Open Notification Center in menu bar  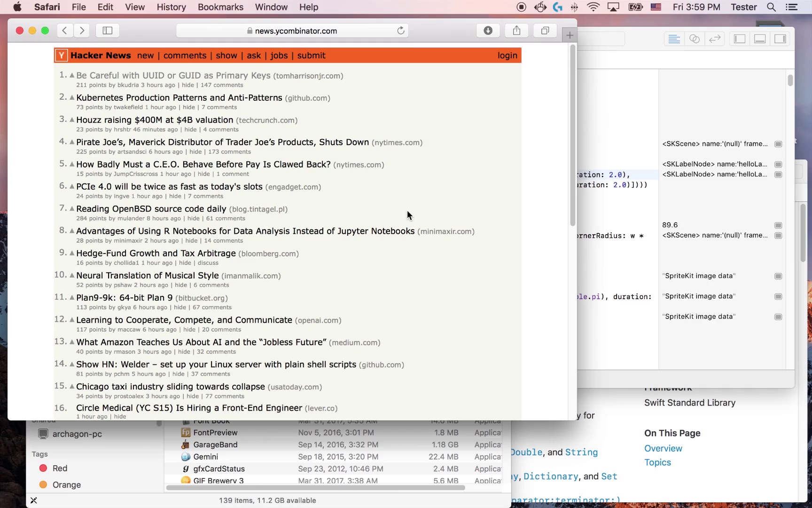(792, 7)
